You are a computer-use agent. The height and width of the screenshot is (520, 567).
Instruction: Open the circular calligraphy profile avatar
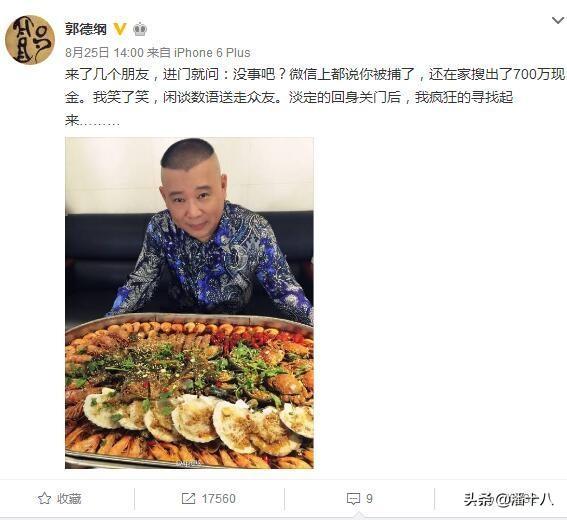pos(30,39)
